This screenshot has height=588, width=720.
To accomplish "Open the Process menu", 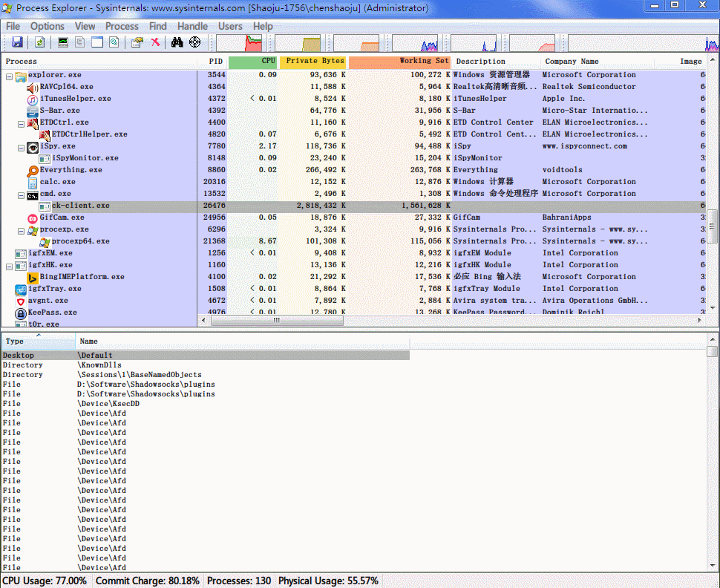I will [x=122, y=26].
